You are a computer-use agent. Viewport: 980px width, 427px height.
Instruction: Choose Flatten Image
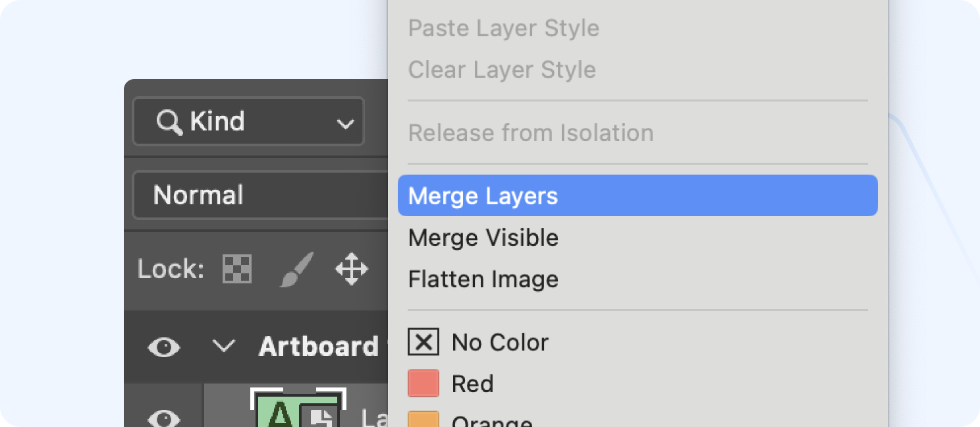(x=483, y=279)
